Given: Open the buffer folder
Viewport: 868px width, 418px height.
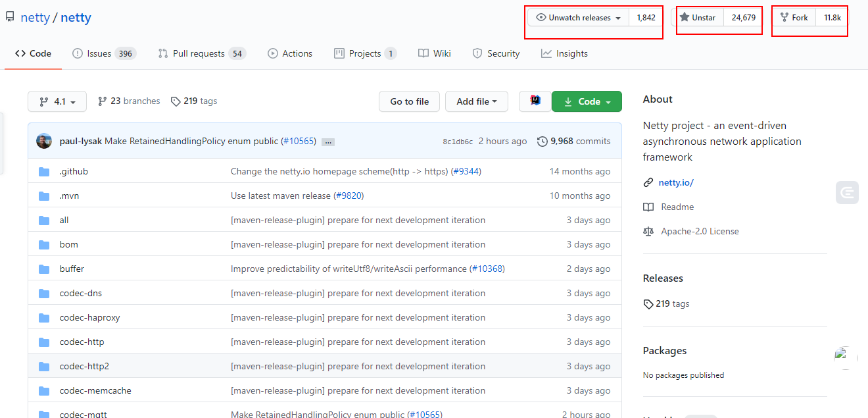Looking at the screenshot, I should click(x=72, y=269).
